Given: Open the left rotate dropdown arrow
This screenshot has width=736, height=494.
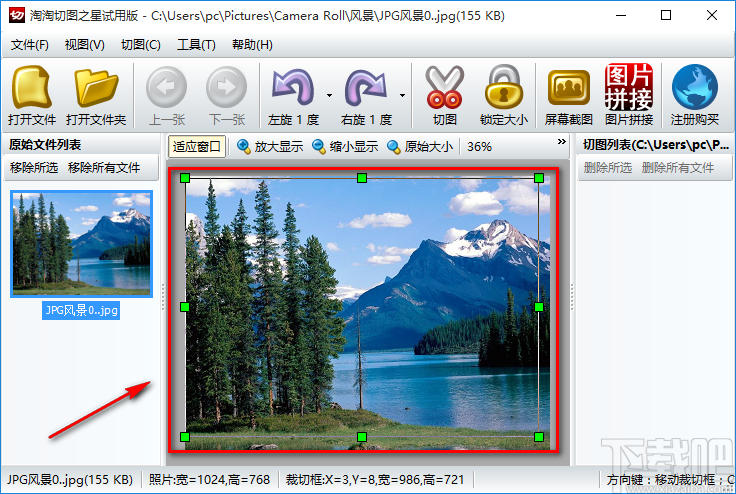Looking at the screenshot, I should [x=330, y=95].
